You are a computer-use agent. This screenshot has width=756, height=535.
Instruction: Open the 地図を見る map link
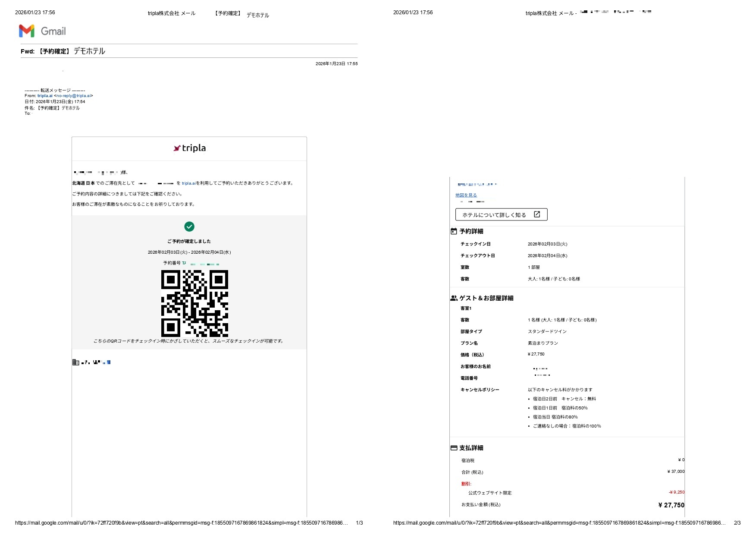coord(466,195)
